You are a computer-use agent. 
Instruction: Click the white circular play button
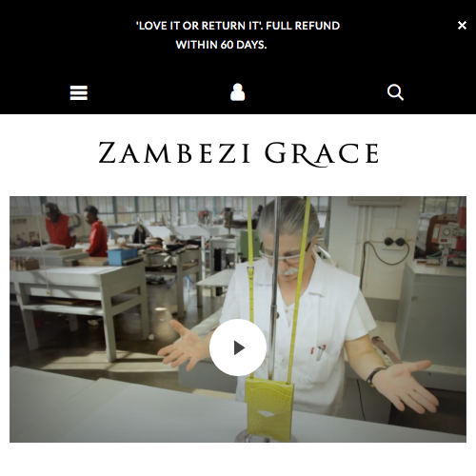[238, 347]
